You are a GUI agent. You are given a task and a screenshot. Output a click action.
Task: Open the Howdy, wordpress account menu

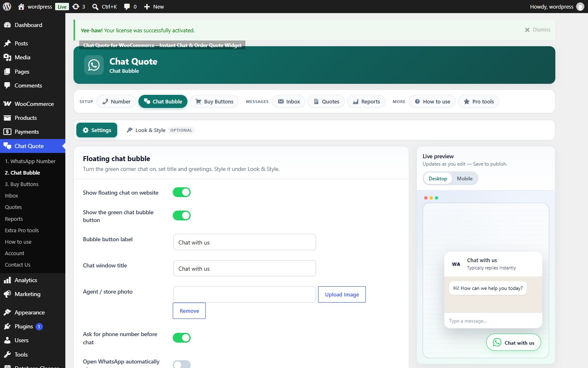[557, 7]
